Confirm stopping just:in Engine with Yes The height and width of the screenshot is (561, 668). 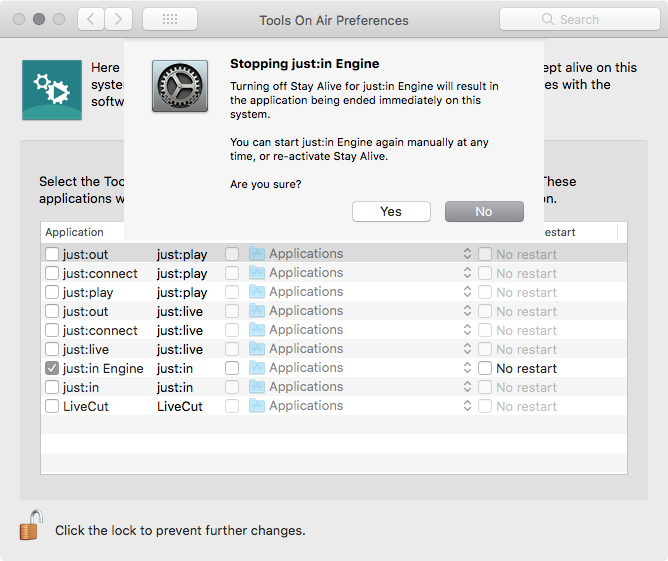[391, 211]
